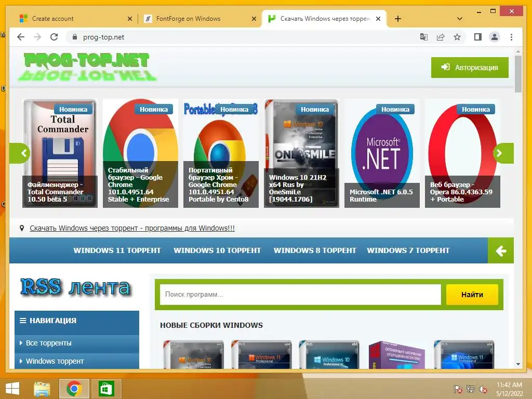Click the page vertical scrollbar thumb
The width and height of the screenshot is (532, 399).
point(518,74)
